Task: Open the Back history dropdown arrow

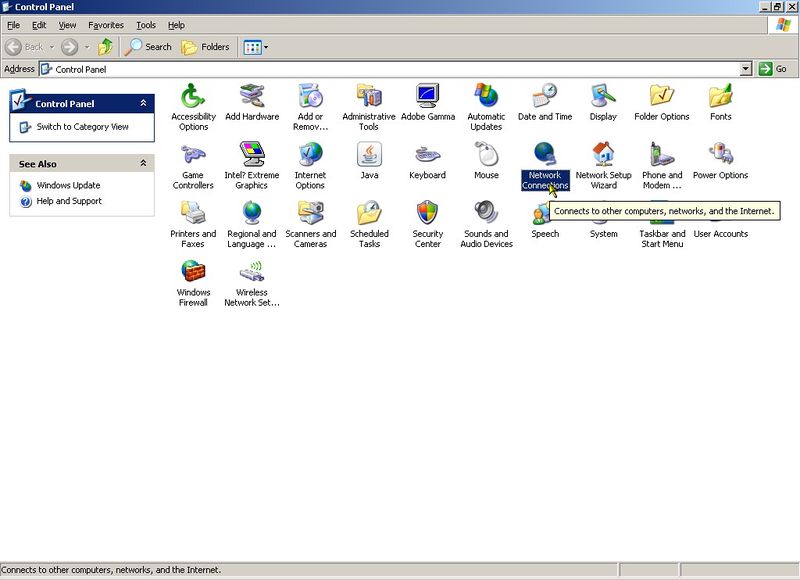Action: 52,47
